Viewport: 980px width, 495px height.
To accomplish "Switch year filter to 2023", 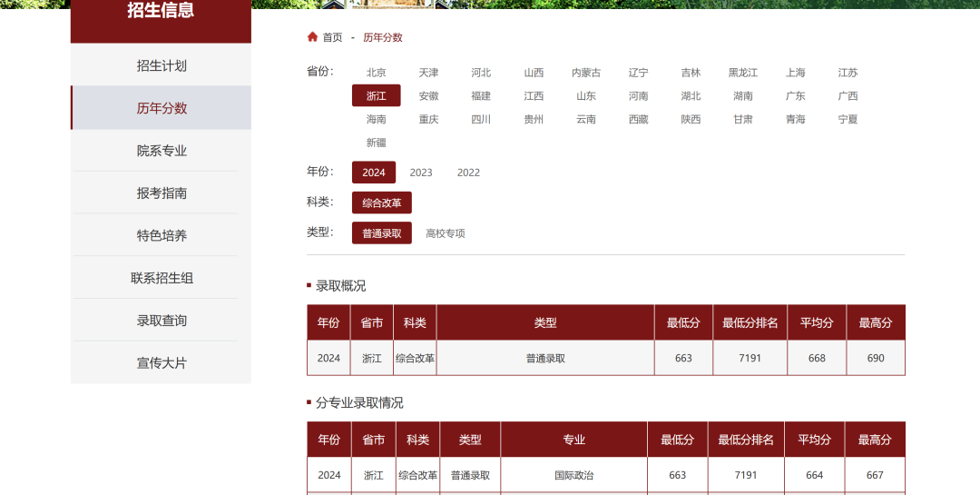I will click(421, 173).
